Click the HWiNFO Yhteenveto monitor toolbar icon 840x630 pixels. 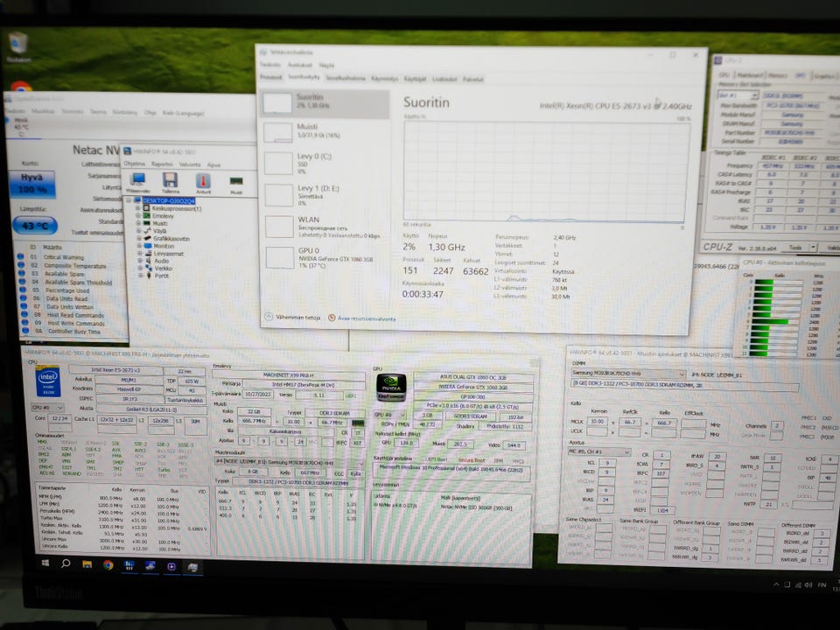pyautogui.click(x=138, y=179)
